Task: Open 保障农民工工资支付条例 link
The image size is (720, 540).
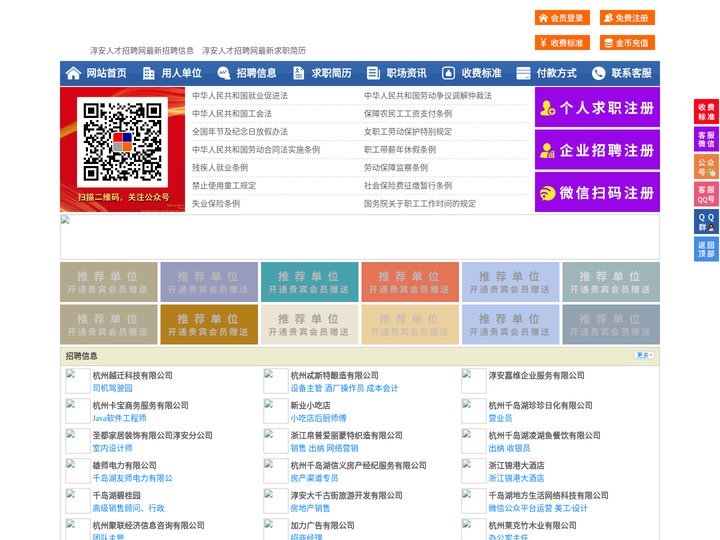Action: 408,113
